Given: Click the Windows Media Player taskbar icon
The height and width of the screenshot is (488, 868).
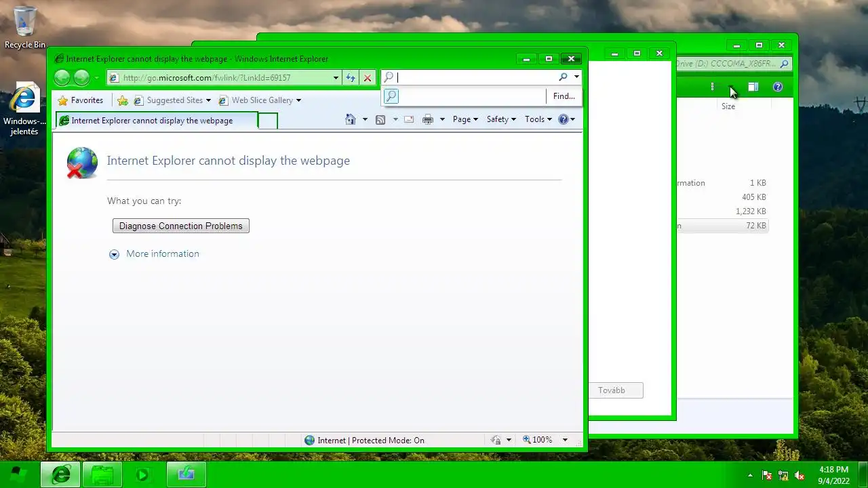Looking at the screenshot, I should pyautogui.click(x=142, y=474).
